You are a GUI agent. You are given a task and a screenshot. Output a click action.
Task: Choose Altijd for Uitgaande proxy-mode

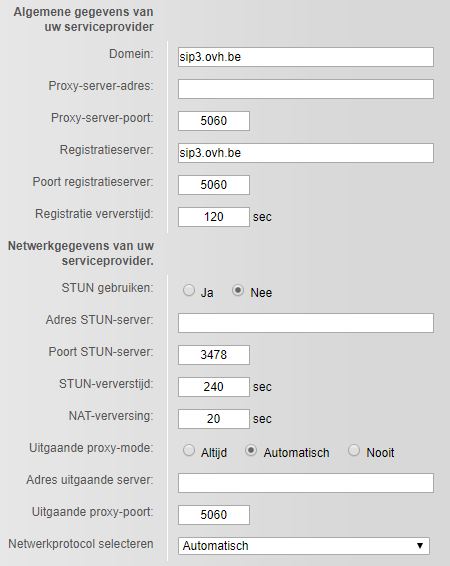(x=189, y=450)
